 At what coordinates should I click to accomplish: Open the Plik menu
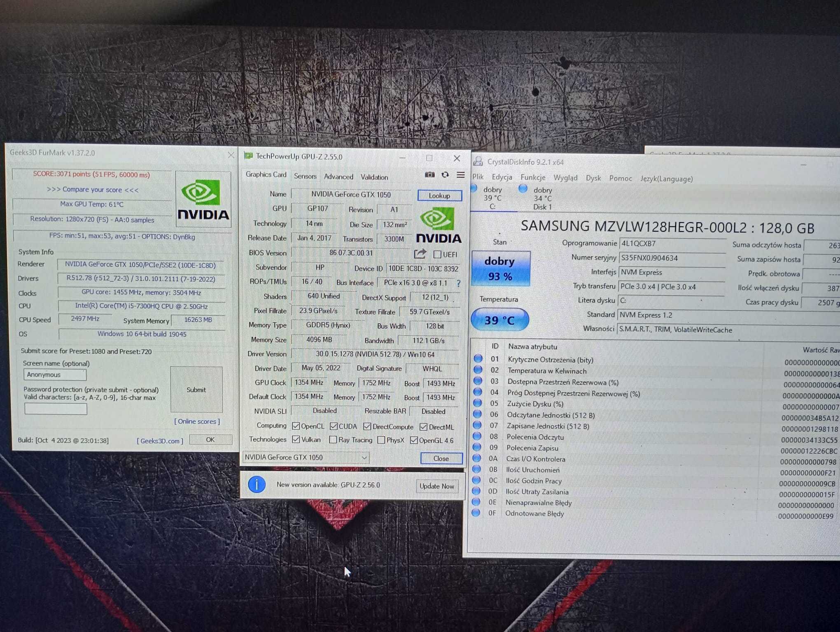(x=478, y=177)
